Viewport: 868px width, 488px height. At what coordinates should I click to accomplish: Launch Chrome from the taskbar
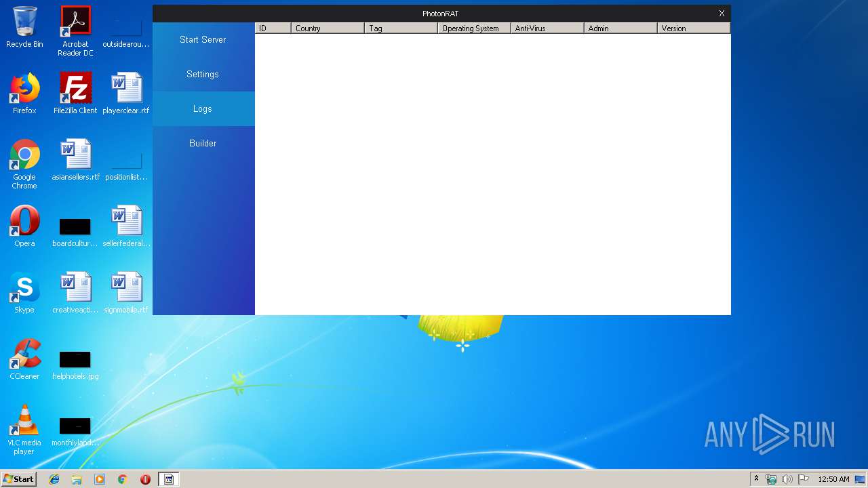(122, 479)
